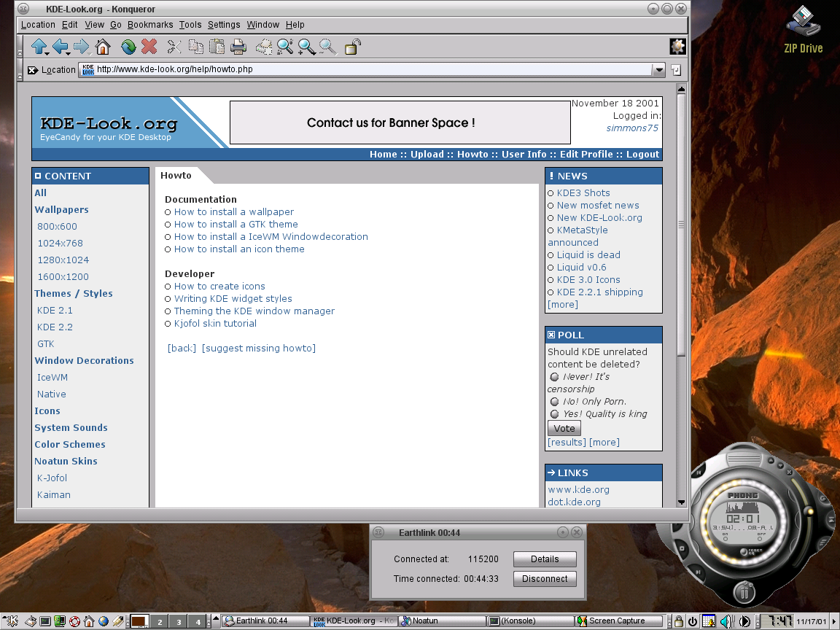Click the Vote button in the poll
Image resolution: width=840 pixels, height=630 pixels.
tap(564, 429)
